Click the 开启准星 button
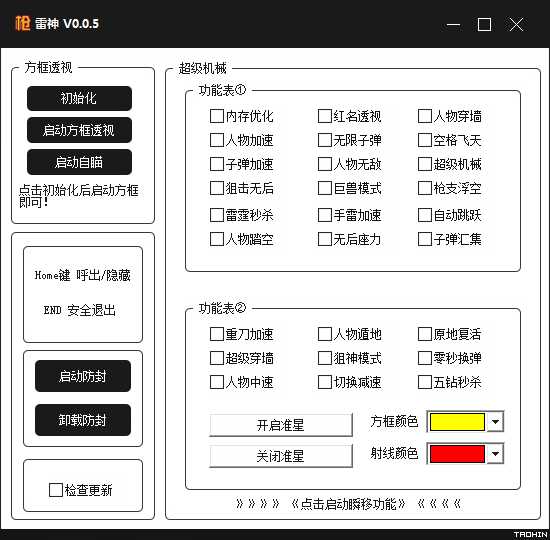The height and width of the screenshot is (540, 550). click(x=281, y=425)
